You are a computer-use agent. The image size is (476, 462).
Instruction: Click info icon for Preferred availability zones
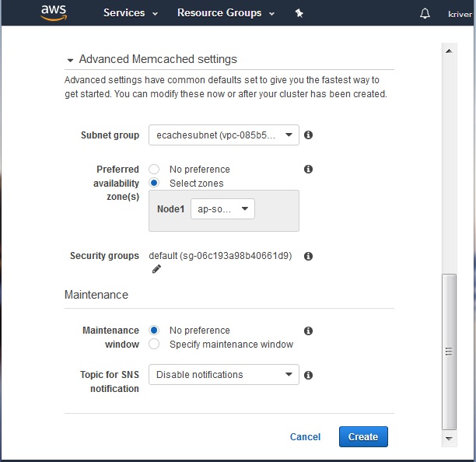[x=308, y=169]
